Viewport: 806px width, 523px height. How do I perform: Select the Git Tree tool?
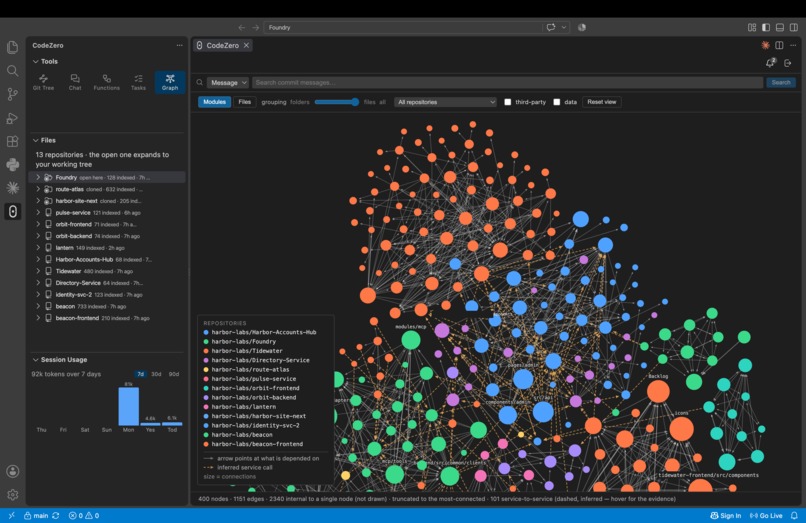(x=43, y=82)
